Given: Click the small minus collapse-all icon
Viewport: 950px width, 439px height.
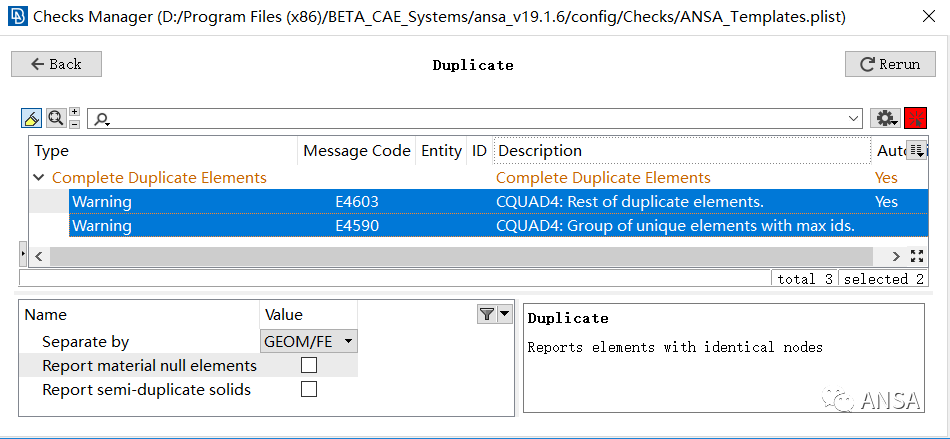Looking at the screenshot, I should [x=75, y=124].
